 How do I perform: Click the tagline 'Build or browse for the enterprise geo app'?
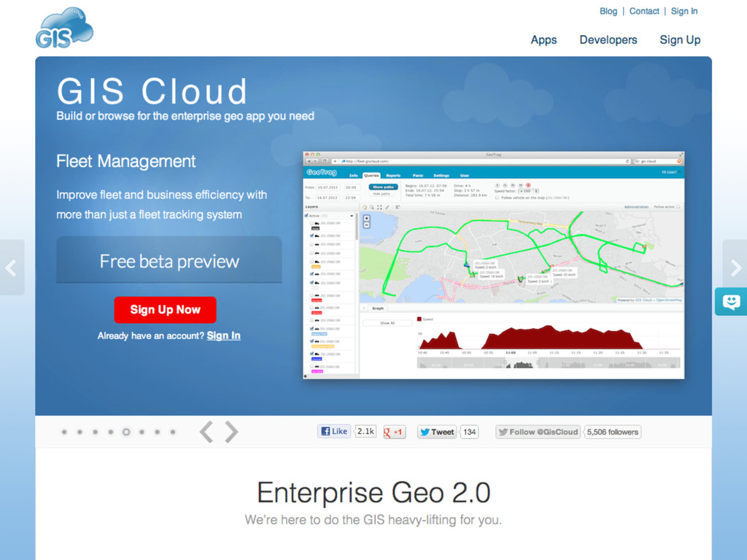(x=185, y=116)
